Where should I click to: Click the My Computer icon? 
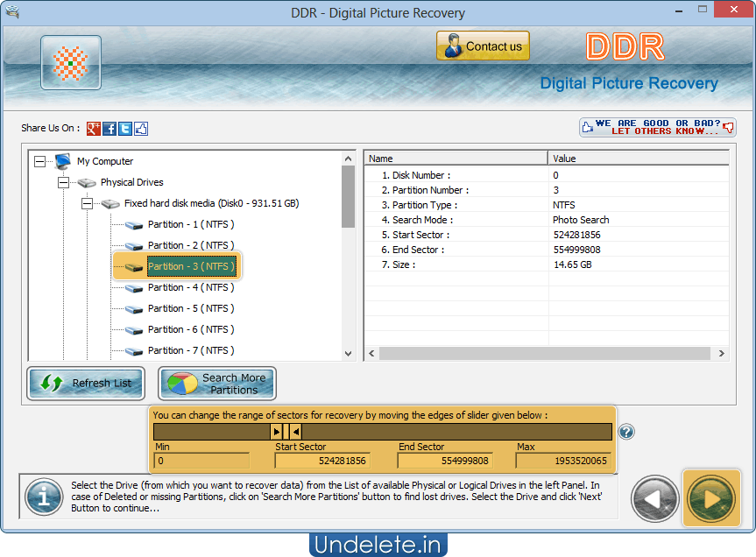63,161
